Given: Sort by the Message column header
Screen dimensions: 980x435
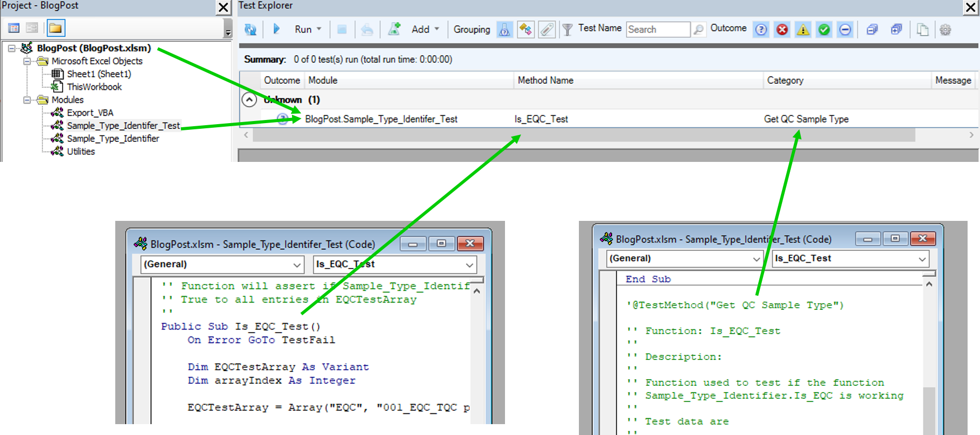Looking at the screenshot, I should (x=954, y=80).
